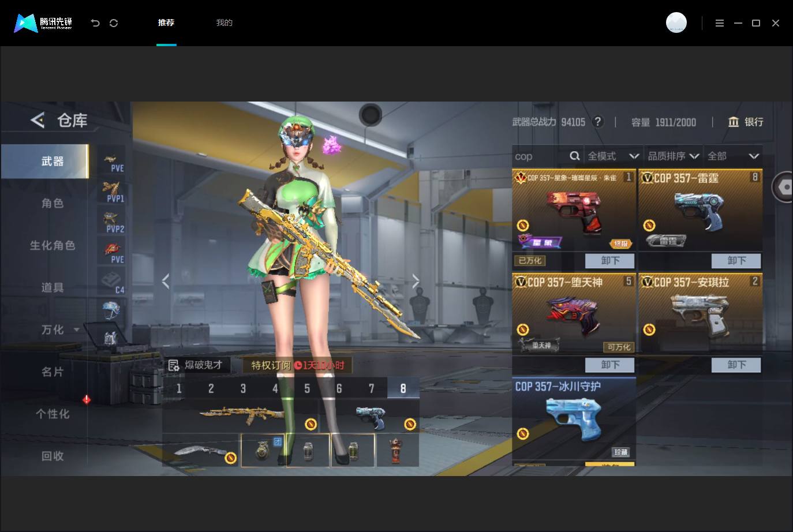Select the COP 357-雷霆 weapon card
This screenshot has height=532, width=793.
[x=700, y=210]
